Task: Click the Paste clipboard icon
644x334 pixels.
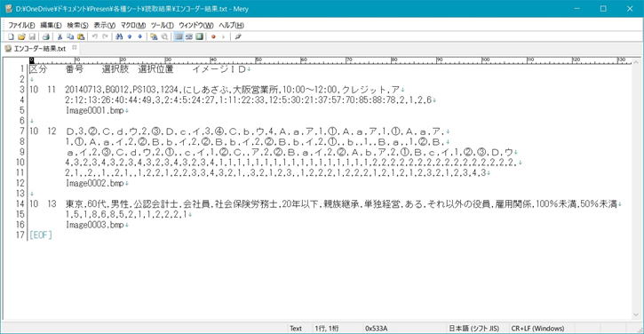Action: (81, 36)
